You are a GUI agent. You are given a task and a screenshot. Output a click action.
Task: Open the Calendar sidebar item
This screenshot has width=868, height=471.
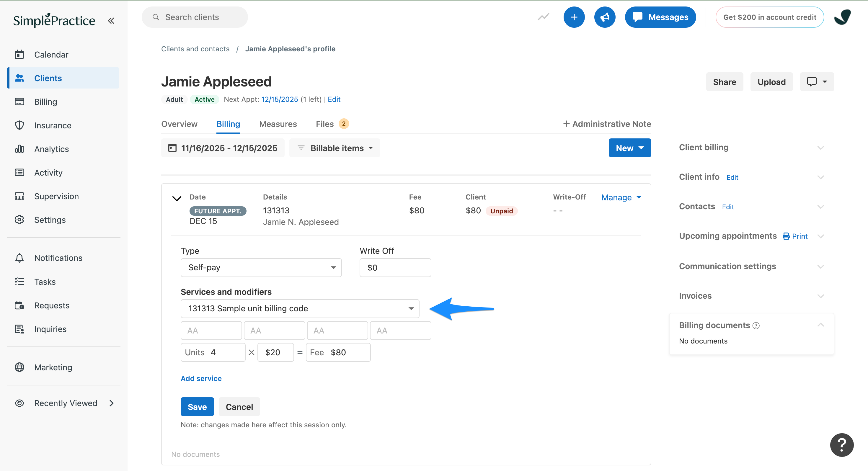(x=51, y=55)
